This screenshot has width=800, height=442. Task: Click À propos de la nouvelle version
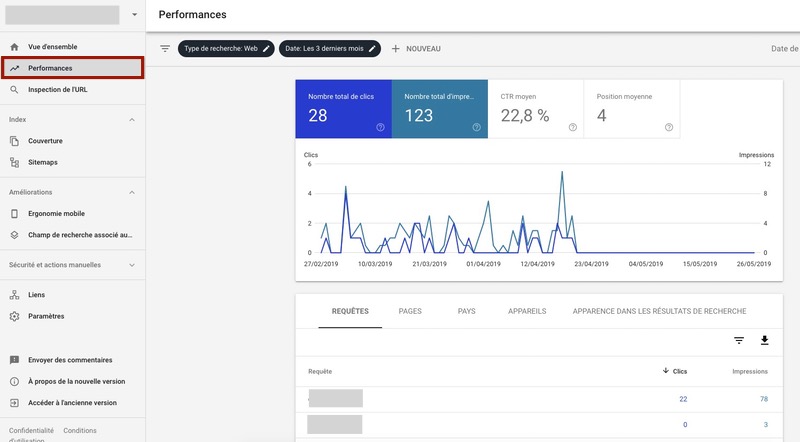[77, 382]
